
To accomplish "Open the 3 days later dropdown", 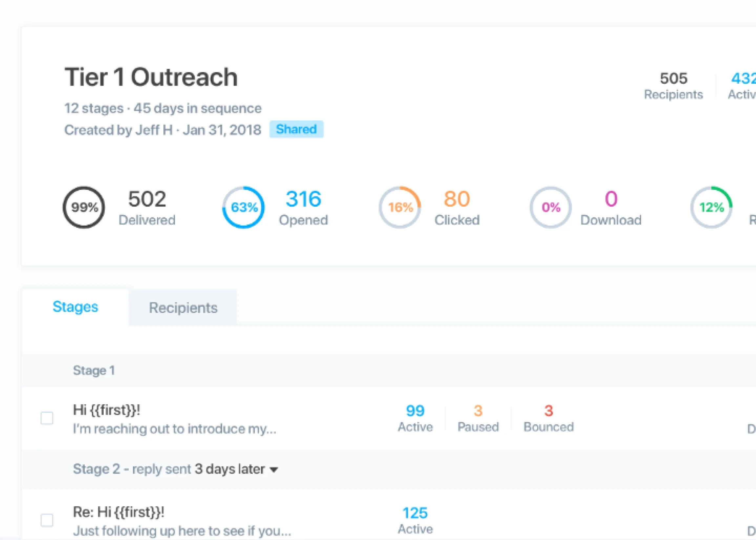I will (x=236, y=469).
